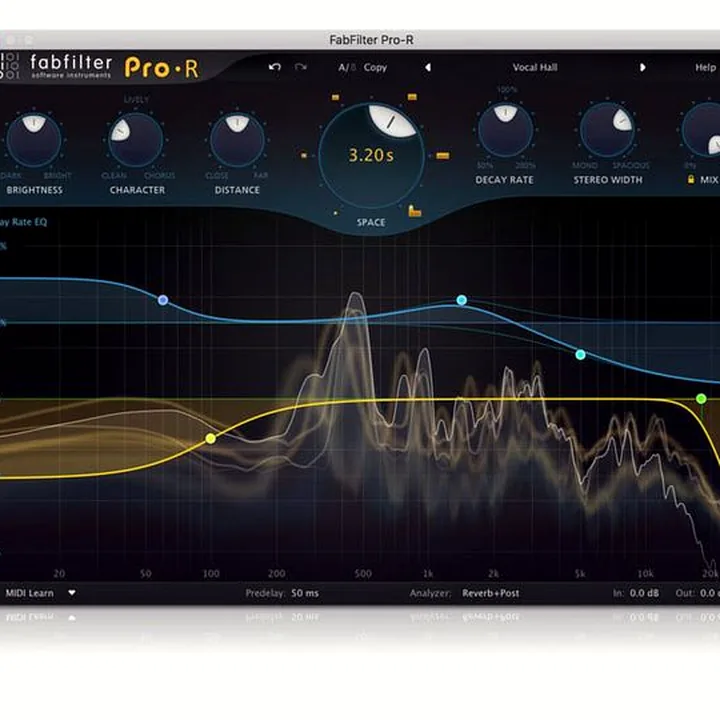Go to the previous preset arrow
Viewport: 720px width, 720px height.
(x=428, y=68)
